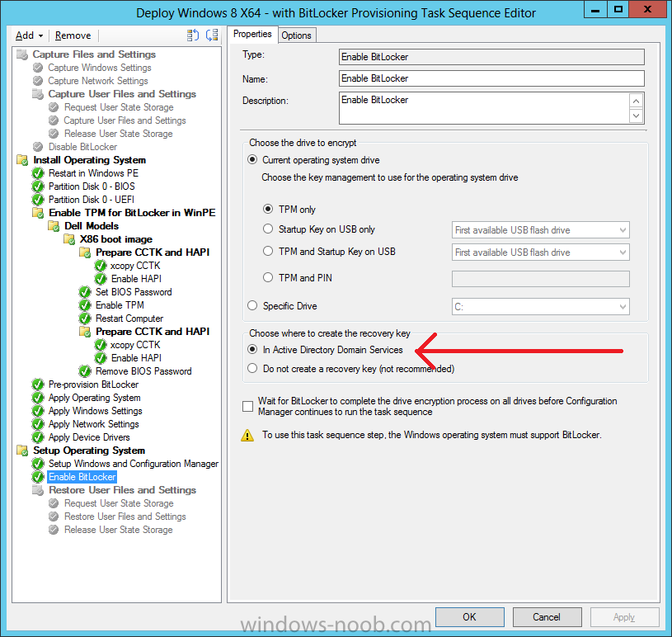Click the greyed-out Apply button
The image size is (672, 637).
[624, 617]
